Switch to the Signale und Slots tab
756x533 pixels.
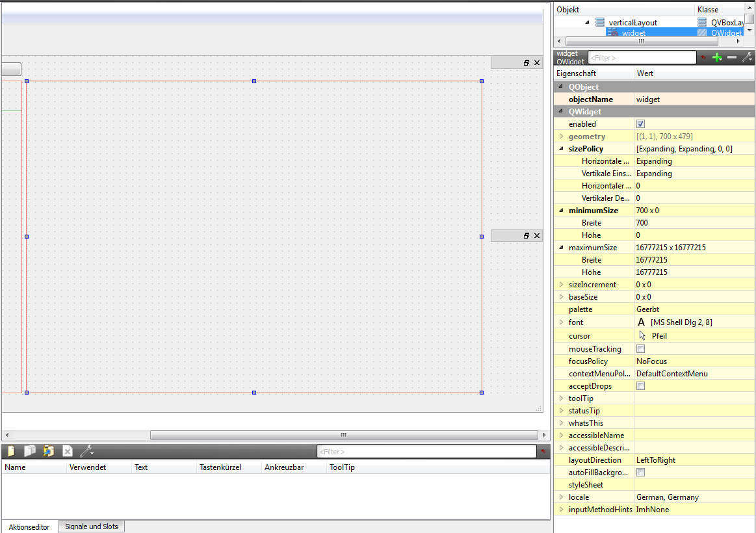(92, 526)
